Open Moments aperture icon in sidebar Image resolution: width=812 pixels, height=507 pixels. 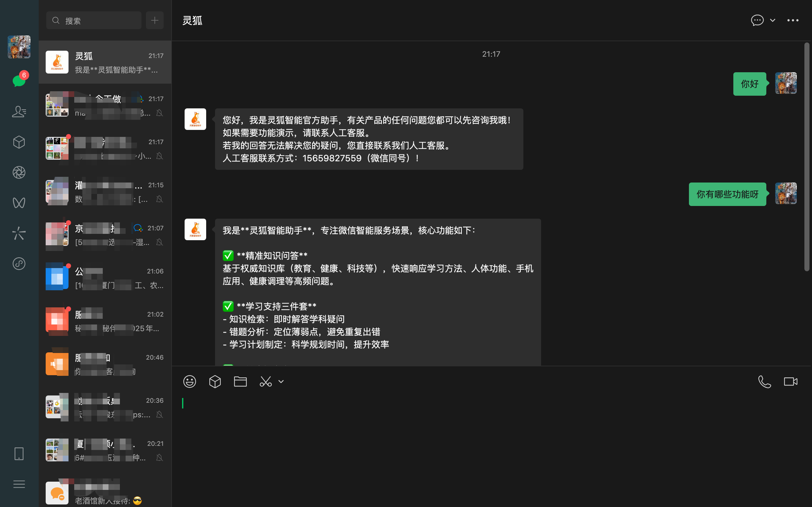pos(19,172)
